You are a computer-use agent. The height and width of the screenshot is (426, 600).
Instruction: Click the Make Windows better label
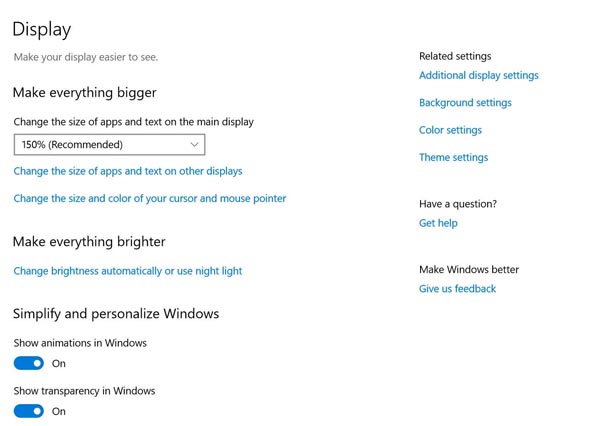[x=469, y=269]
